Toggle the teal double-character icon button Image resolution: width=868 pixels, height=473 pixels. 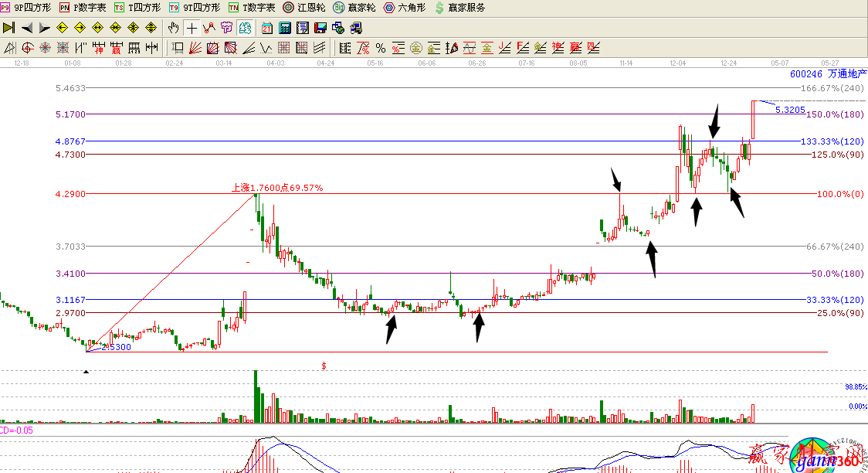coord(245,28)
